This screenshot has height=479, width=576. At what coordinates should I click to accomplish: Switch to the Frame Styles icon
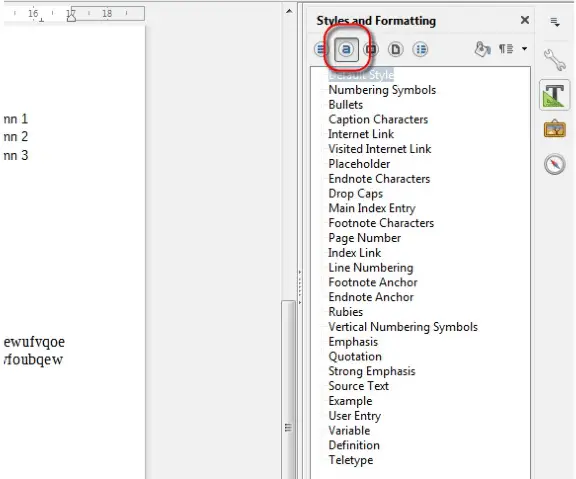click(371, 49)
